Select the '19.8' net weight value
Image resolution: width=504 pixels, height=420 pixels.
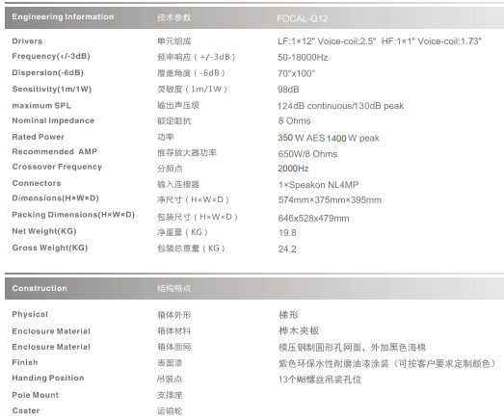point(287,233)
